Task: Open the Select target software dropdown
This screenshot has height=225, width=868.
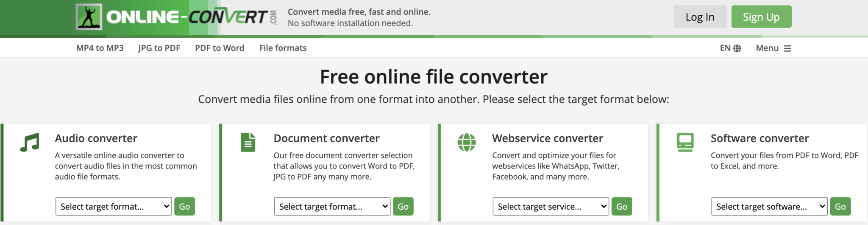Action: [769, 206]
